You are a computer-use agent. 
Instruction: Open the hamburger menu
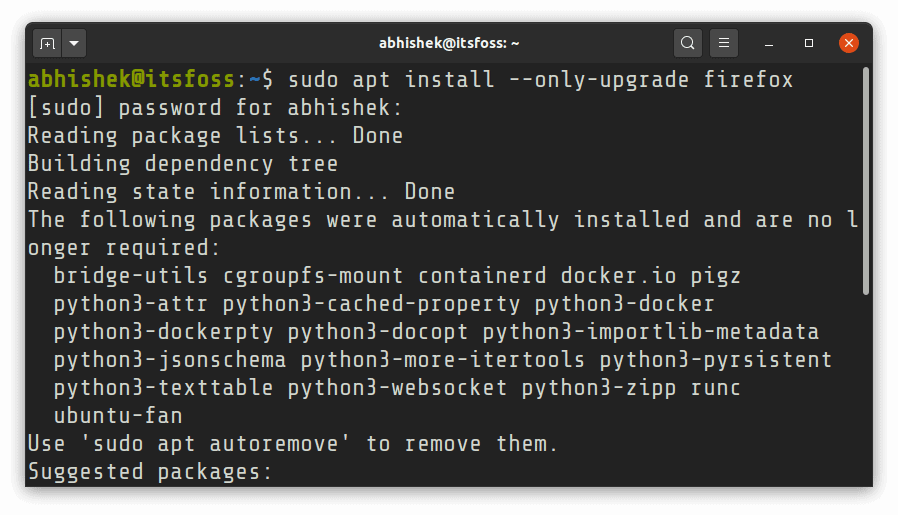724,43
